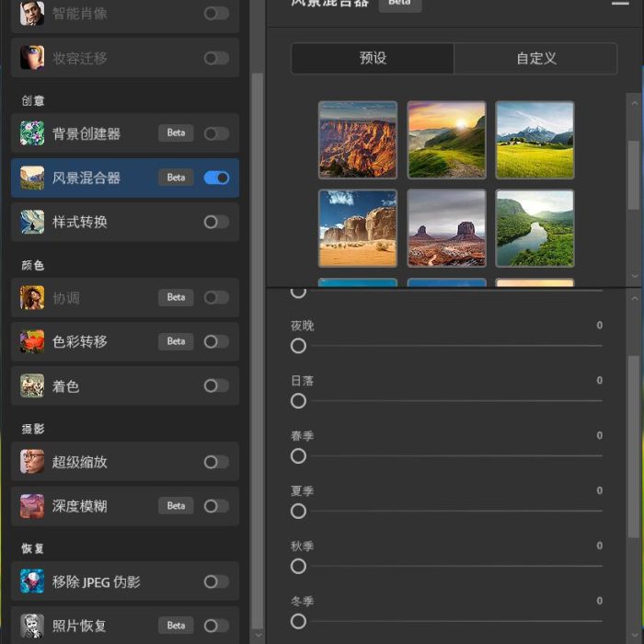Click the 恢复 category heading

pos(33,548)
